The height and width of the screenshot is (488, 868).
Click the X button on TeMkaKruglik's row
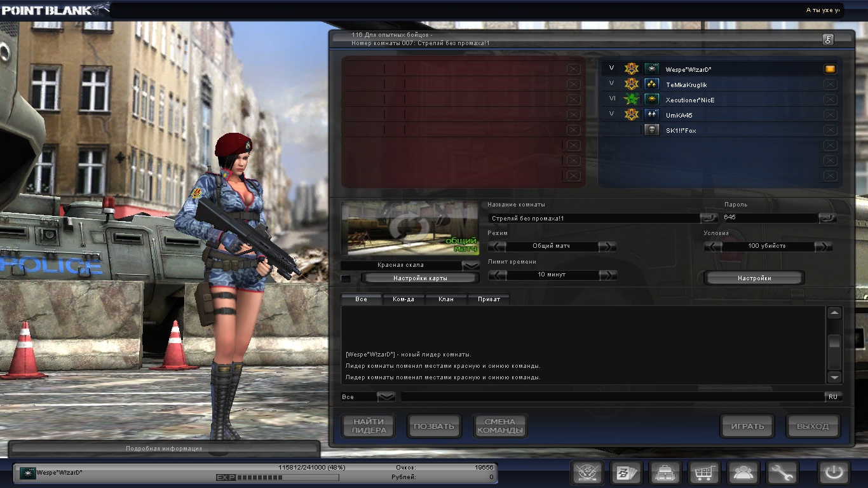830,84
